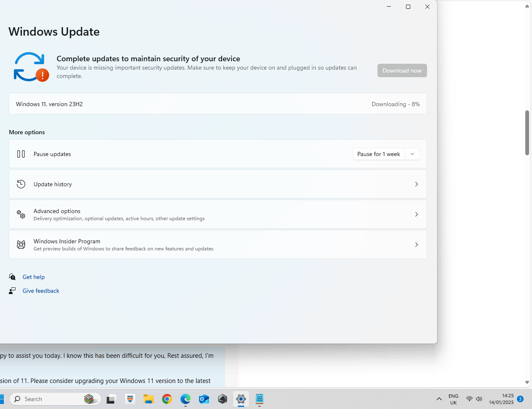Image resolution: width=532 pixels, height=409 pixels.
Task: Click the Advanced options gears icon
Action: click(21, 214)
